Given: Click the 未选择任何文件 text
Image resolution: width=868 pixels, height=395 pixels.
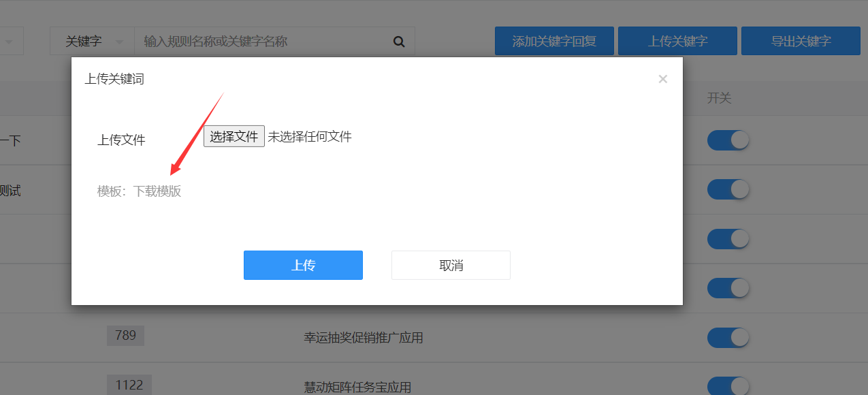Looking at the screenshot, I should click(310, 137).
